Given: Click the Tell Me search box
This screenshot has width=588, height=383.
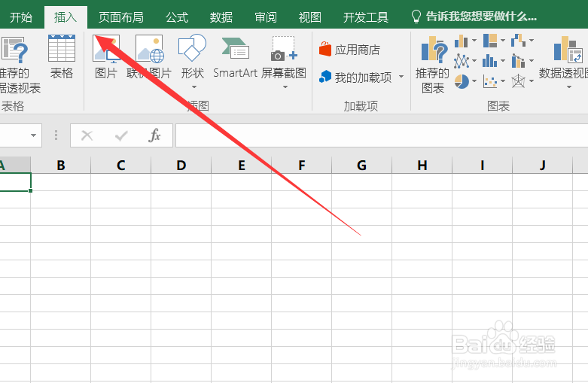Looking at the screenshot, I should coord(475,17).
